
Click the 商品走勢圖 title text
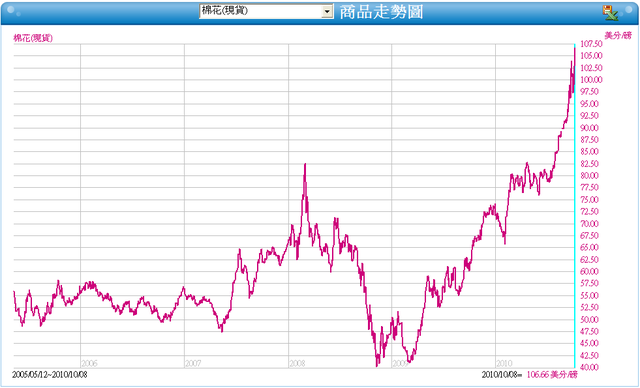point(381,12)
